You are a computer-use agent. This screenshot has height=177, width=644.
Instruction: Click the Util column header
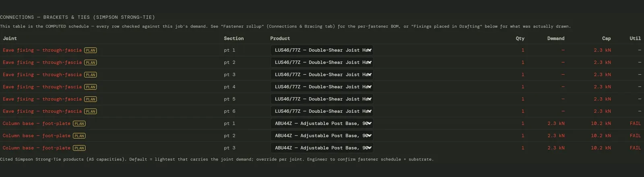pos(635,38)
